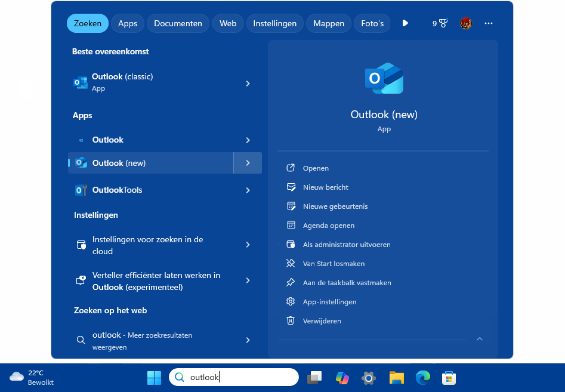Expand the web search result chevron
This screenshot has height=392, width=565.
pos(248,340)
